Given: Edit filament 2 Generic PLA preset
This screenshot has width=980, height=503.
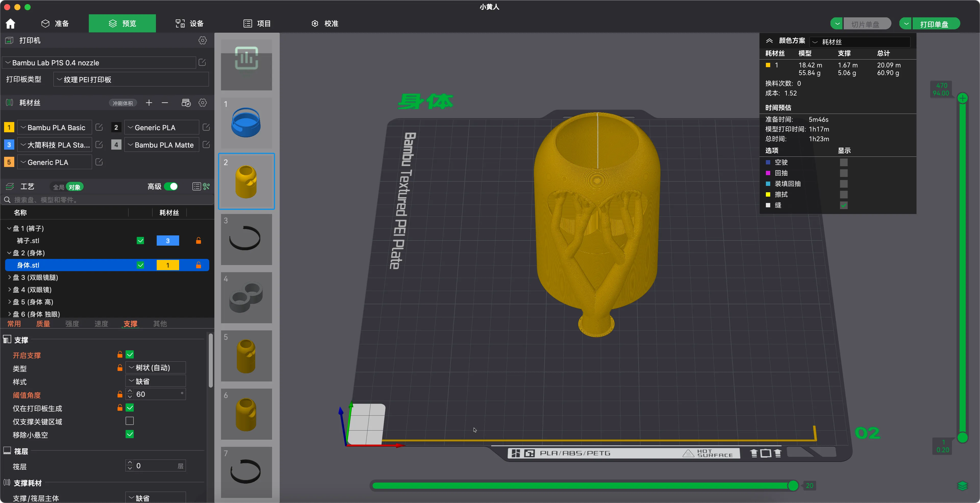Looking at the screenshot, I should 206,127.
